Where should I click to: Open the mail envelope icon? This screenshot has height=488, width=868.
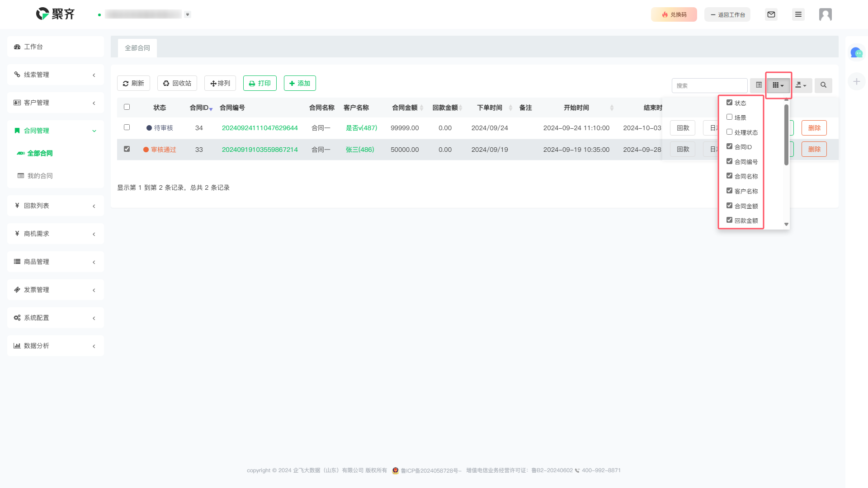pyautogui.click(x=771, y=14)
